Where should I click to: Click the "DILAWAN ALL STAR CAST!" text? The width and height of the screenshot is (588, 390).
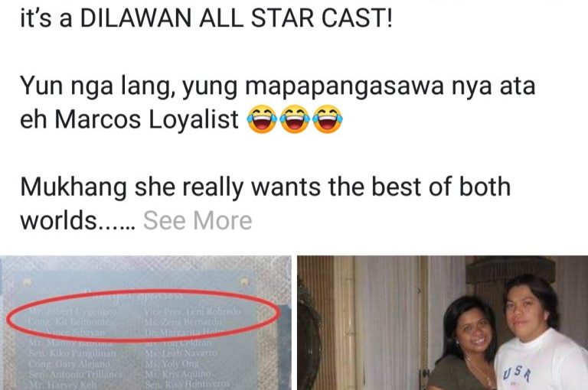point(237,18)
